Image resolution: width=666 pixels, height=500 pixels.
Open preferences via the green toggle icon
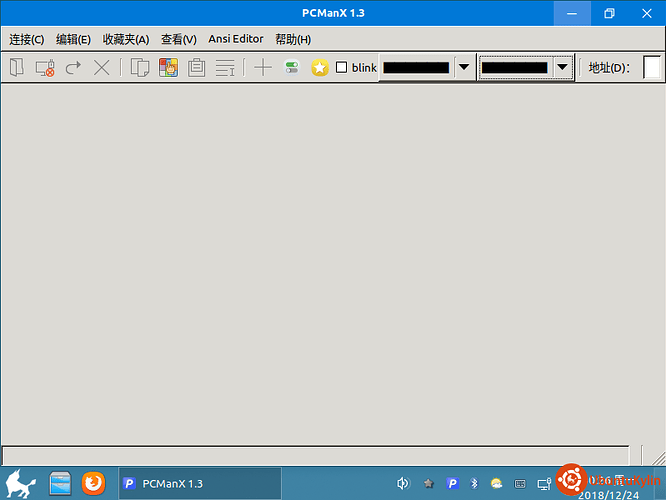[x=291, y=68]
